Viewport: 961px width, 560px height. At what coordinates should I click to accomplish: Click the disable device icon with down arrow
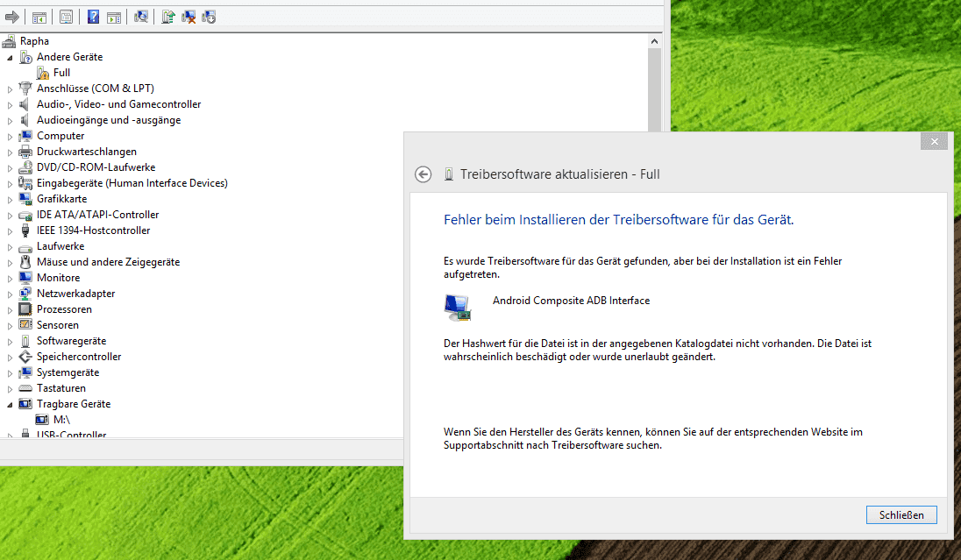tap(209, 18)
